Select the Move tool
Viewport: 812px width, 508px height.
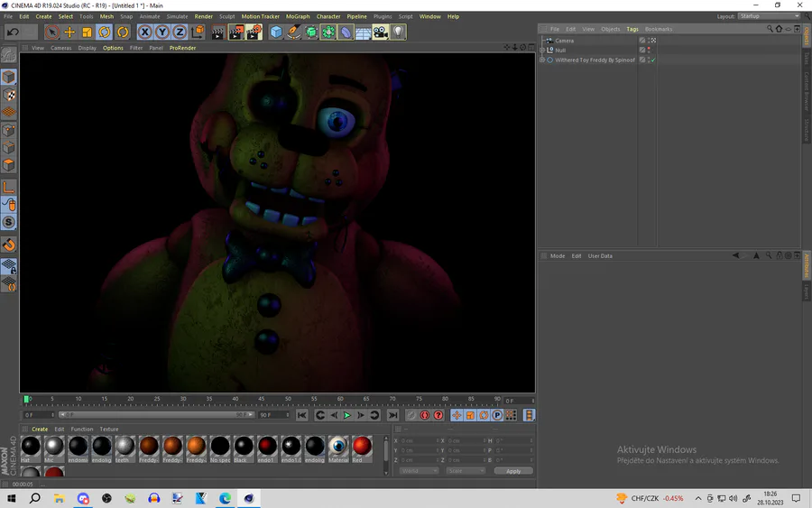(69, 32)
